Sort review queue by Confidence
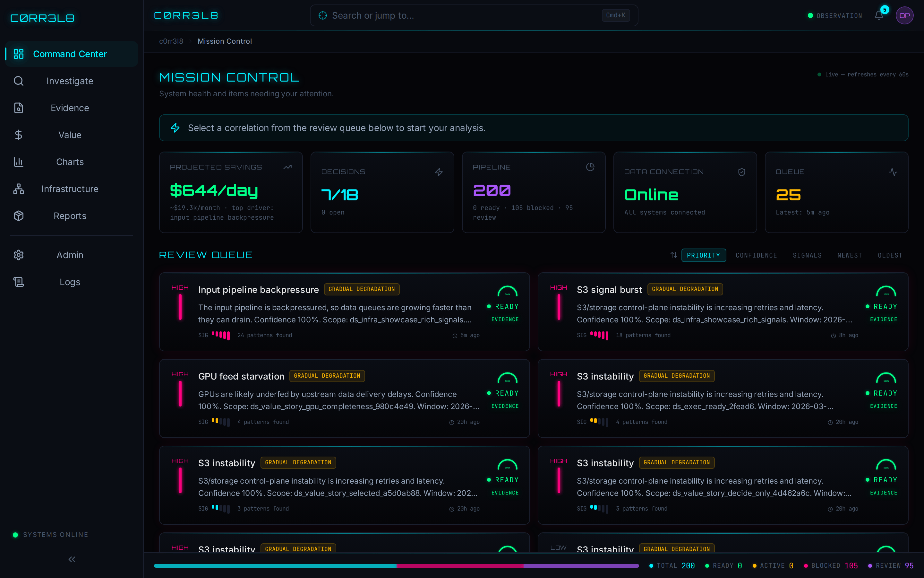The width and height of the screenshot is (924, 578). (x=756, y=255)
